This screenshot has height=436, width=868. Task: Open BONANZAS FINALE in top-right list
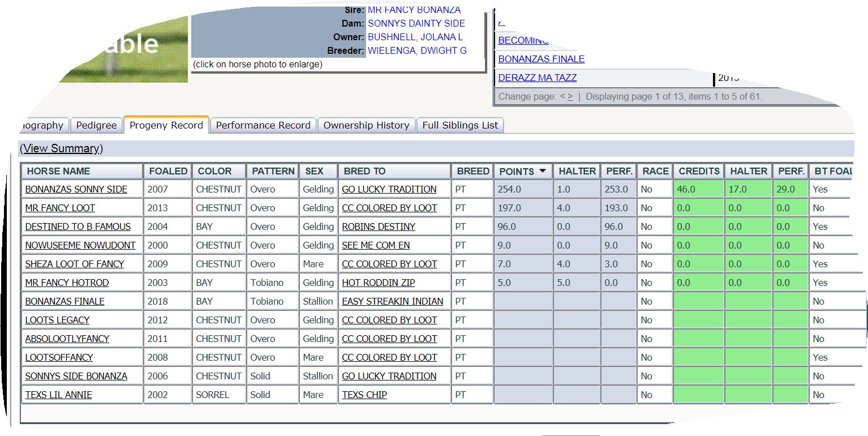coord(542,59)
